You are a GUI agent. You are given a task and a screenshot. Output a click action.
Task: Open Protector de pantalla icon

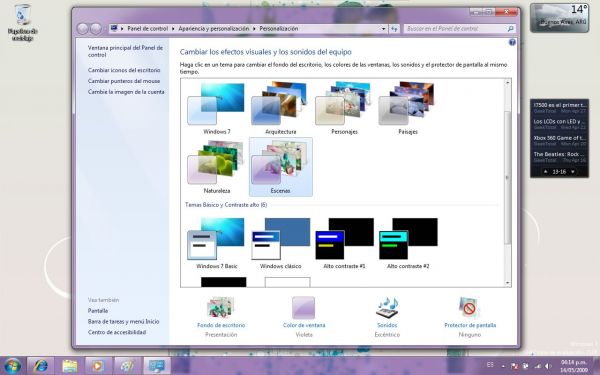click(x=470, y=307)
